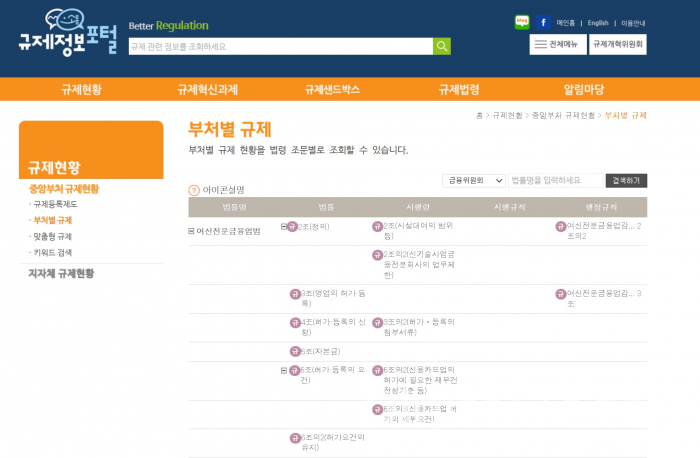Screen dimensions: 700x458
Task: Open the 규제샌드박스 menu tab
Action: click(332, 89)
